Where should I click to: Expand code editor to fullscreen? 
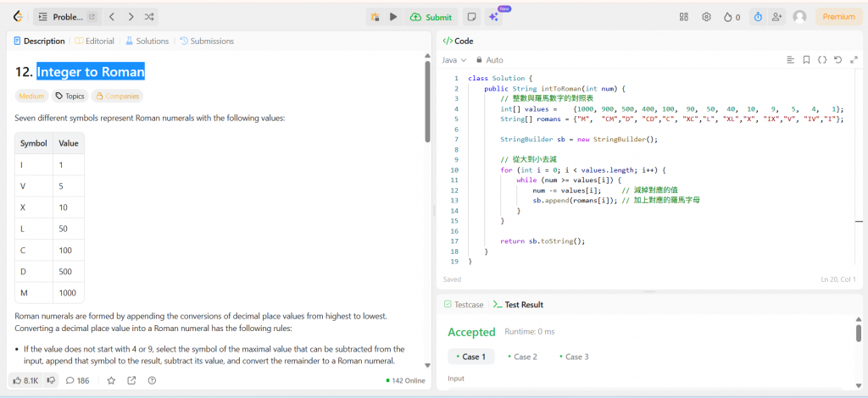click(854, 59)
